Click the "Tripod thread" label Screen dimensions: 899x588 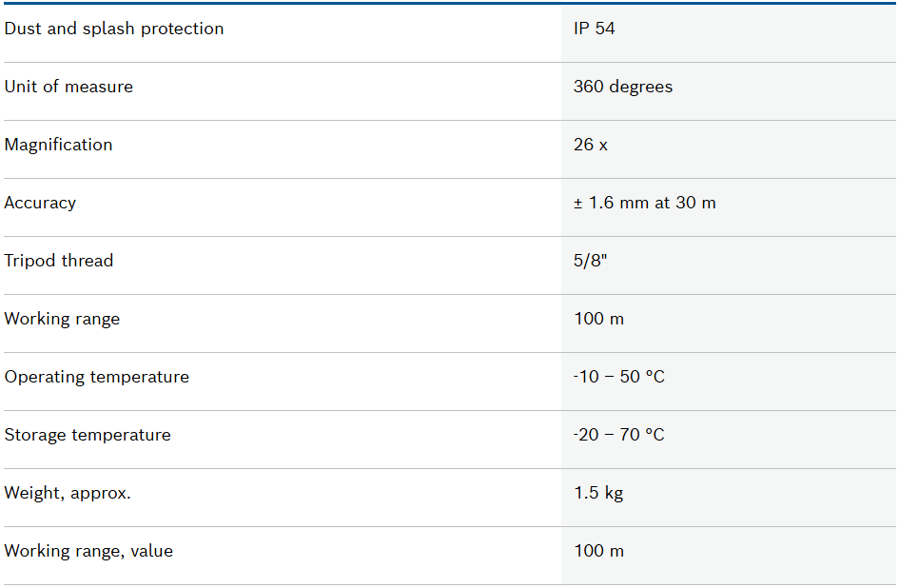tap(59, 261)
